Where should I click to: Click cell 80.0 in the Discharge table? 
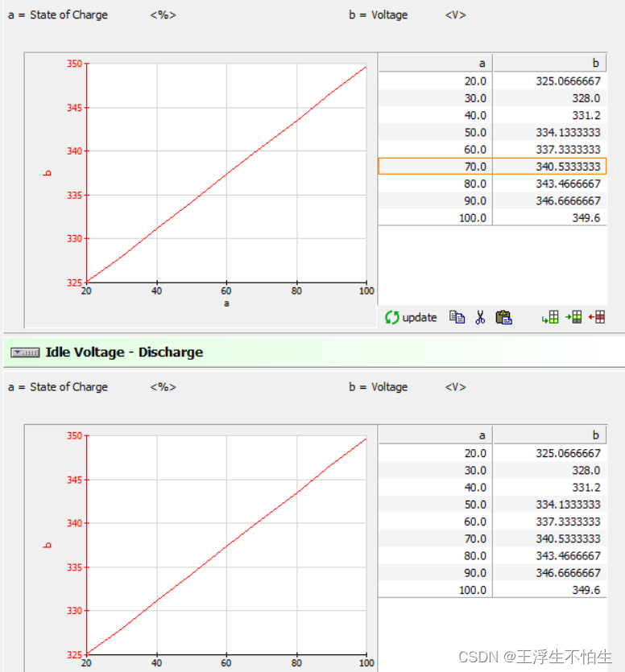[x=436, y=556]
